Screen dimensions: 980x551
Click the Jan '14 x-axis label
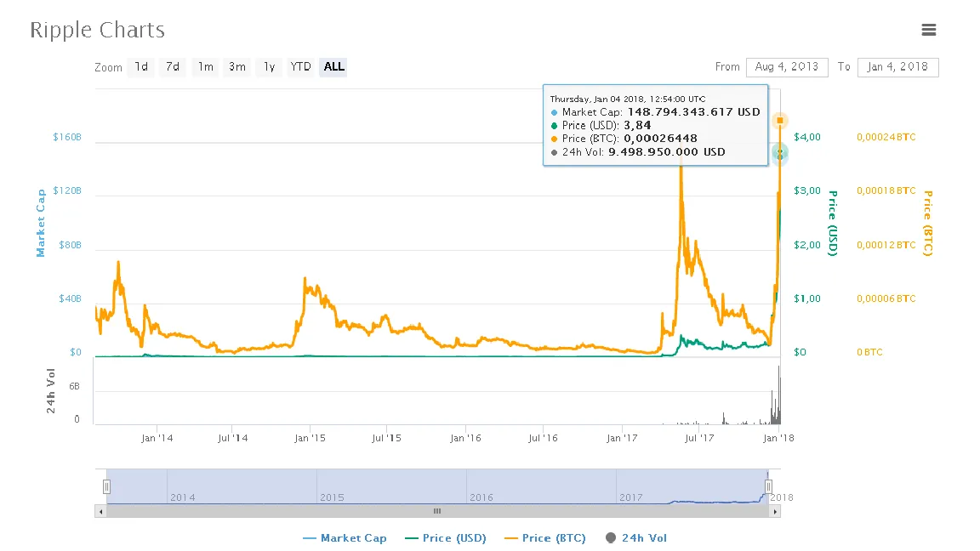click(x=157, y=438)
